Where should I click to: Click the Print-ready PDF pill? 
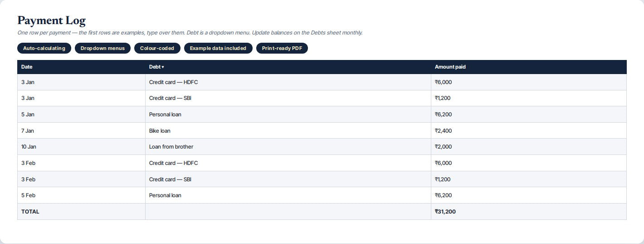pyautogui.click(x=282, y=48)
